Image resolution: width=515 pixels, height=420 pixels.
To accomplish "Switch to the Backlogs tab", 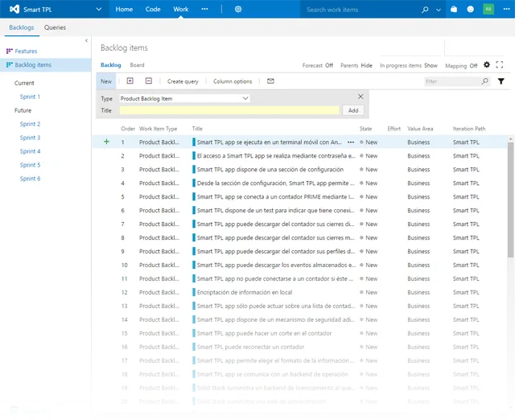I will point(22,27).
